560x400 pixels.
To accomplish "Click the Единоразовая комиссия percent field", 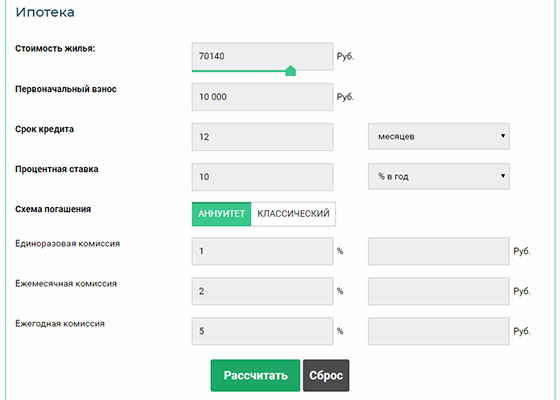I will (x=262, y=251).
